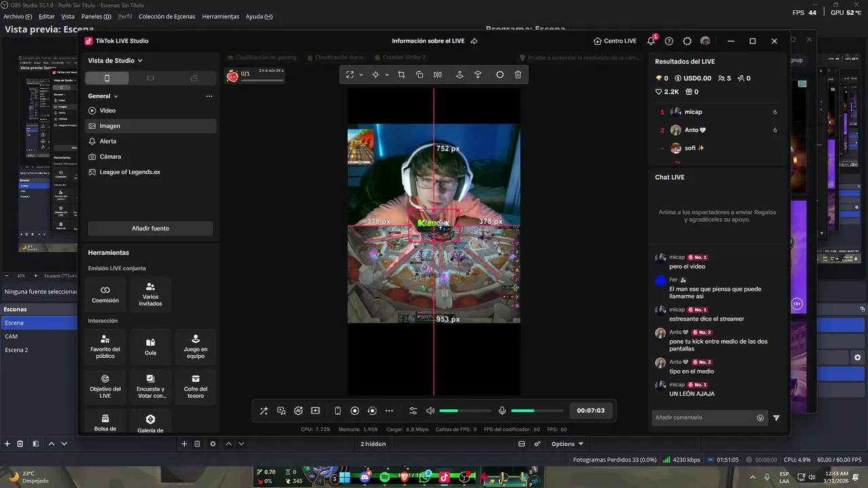Select the Alerta source
Screen dimensions: 868x488
coord(151,141)
